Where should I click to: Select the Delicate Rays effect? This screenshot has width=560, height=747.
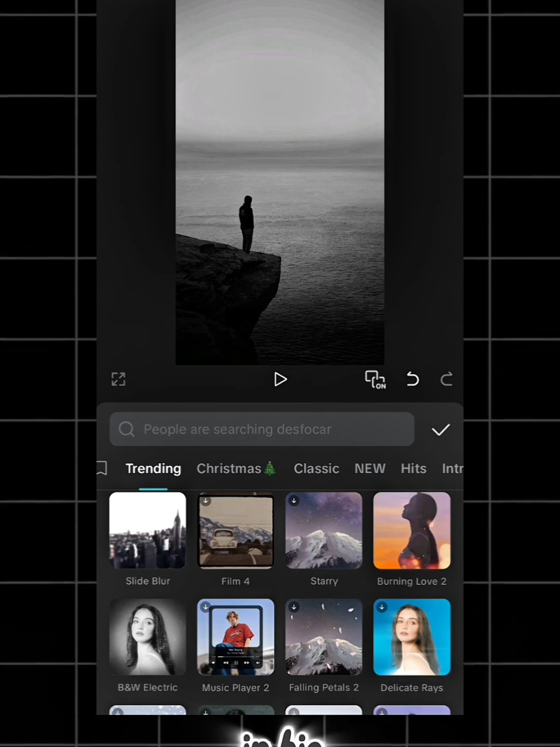pos(412,637)
